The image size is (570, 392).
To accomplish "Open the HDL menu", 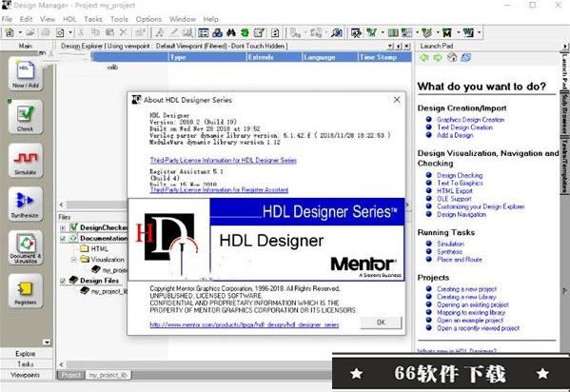I will coord(69,19).
